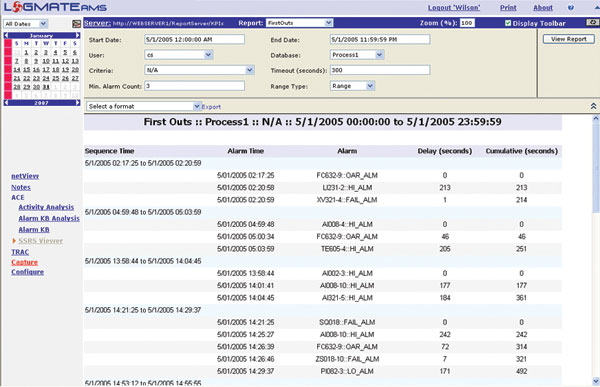Screen dimensions: 600x387
Task: Select SSRS Viewer in the sidebar
Action: point(41,241)
